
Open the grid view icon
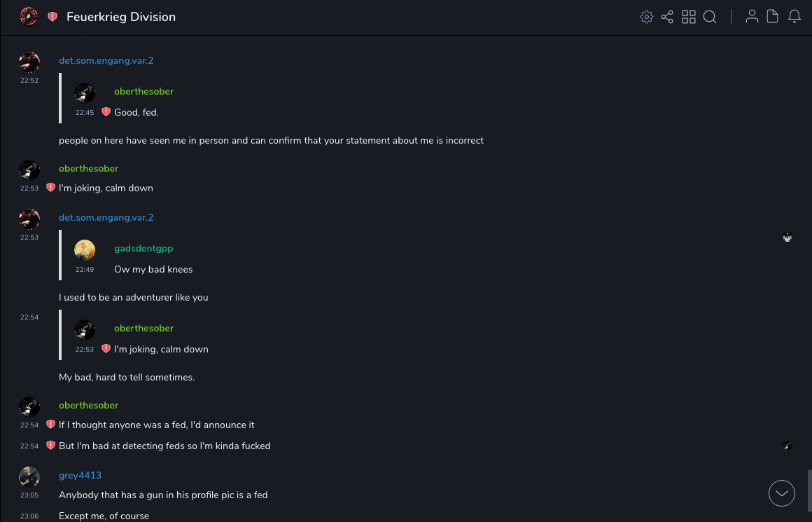689,17
